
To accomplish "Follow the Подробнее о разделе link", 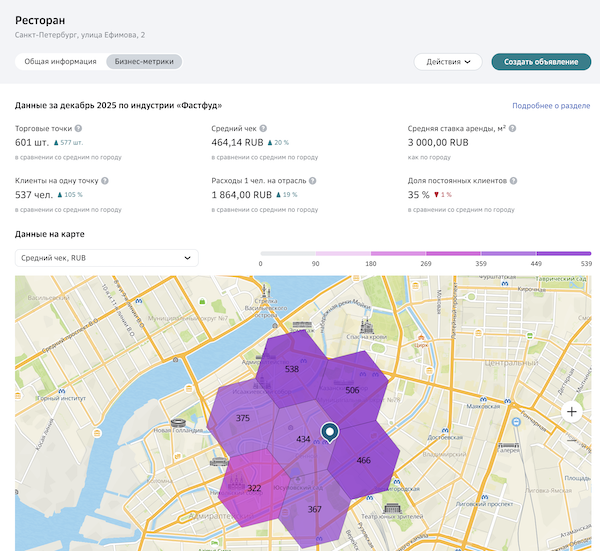I will pyautogui.click(x=551, y=105).
